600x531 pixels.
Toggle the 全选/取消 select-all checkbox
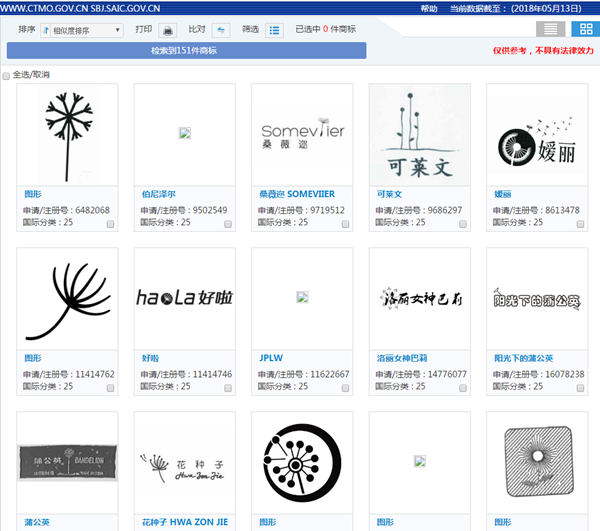(7, 75)
